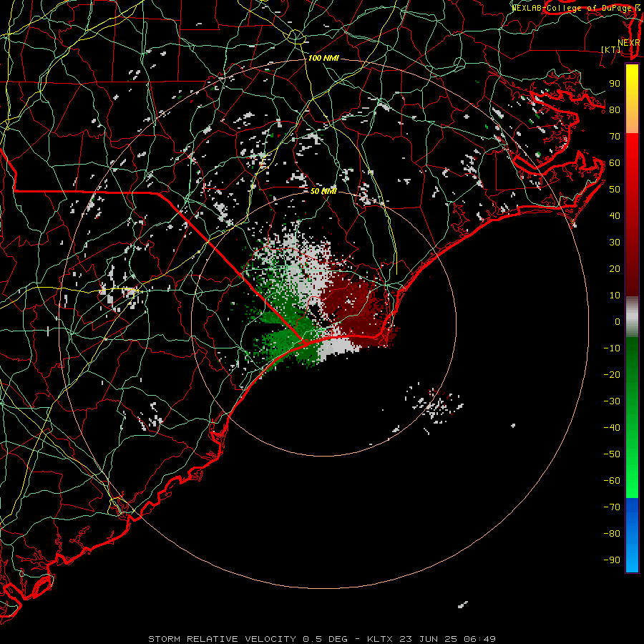The width and height of the screenshot is (644, 644).
Task: Select the 60 value on velocity scale
Action: tap(615, 163)
